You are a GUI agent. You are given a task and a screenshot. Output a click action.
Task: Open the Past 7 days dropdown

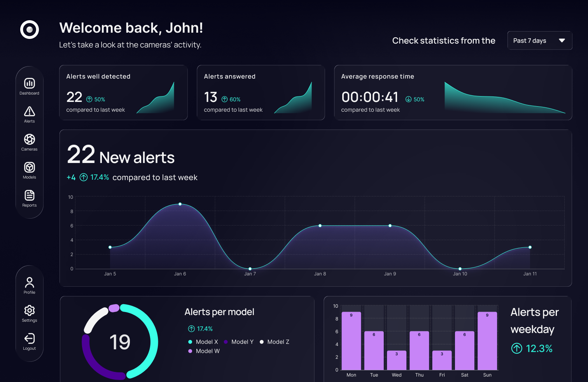pyautogui.click(x=539, y=40)
